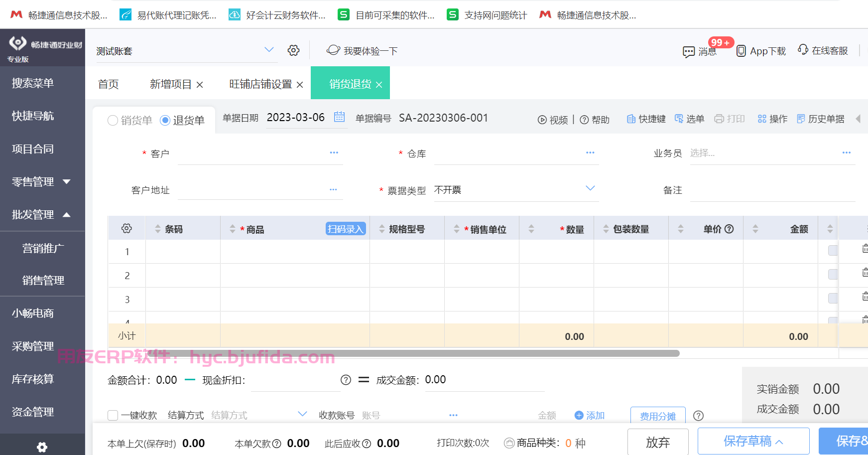The image size is (868, 455).
Task: Delete row 2 trash icon
Action: [x=865, y=272]
